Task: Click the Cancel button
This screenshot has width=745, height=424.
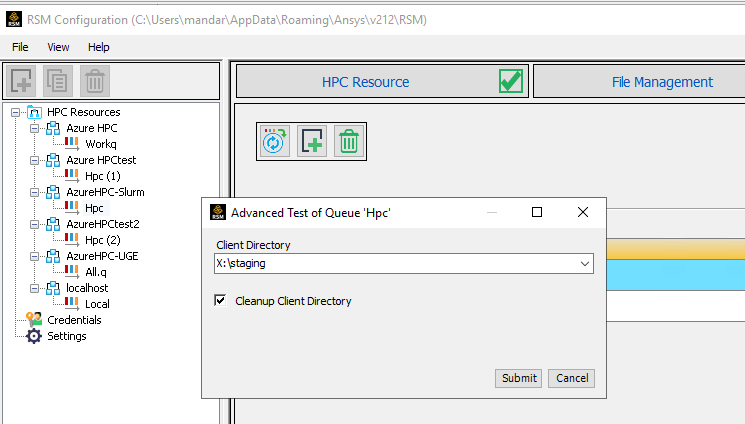Action: 572,378
